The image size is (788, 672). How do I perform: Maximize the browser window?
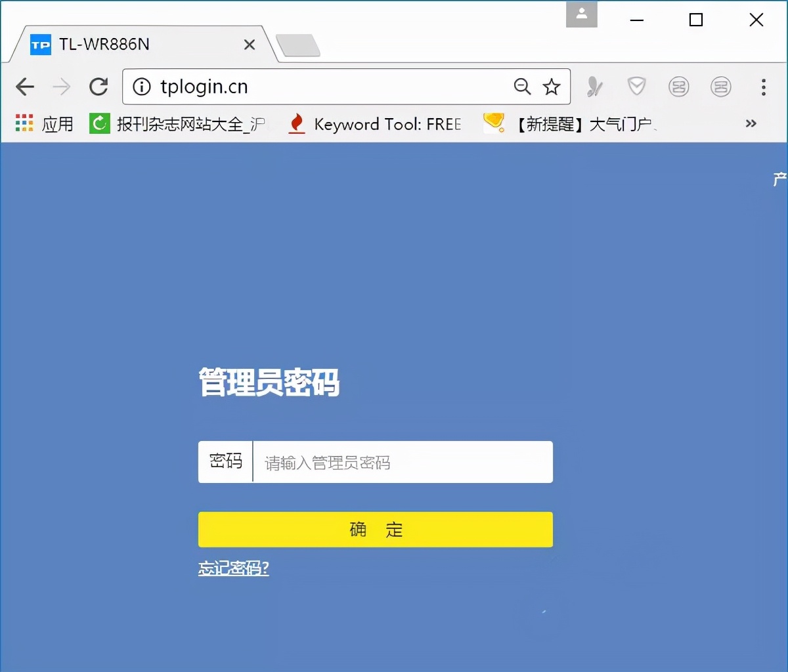tap(696, 20)
